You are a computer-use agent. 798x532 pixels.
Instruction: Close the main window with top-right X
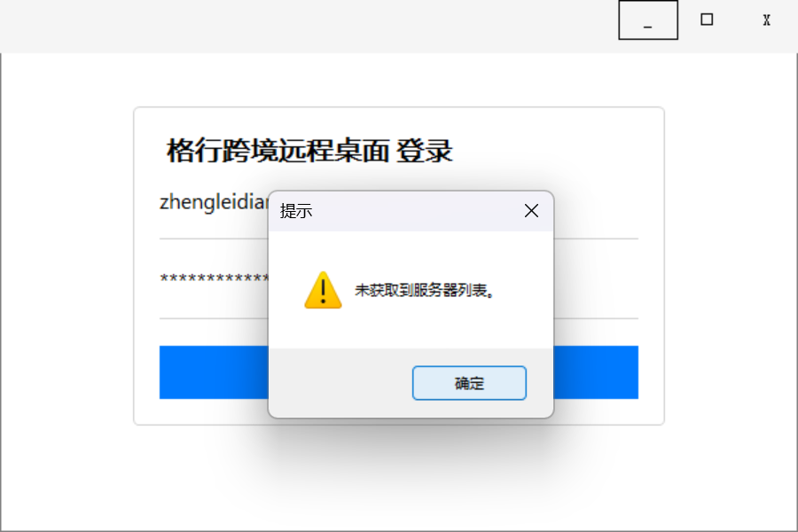(766, 20)
